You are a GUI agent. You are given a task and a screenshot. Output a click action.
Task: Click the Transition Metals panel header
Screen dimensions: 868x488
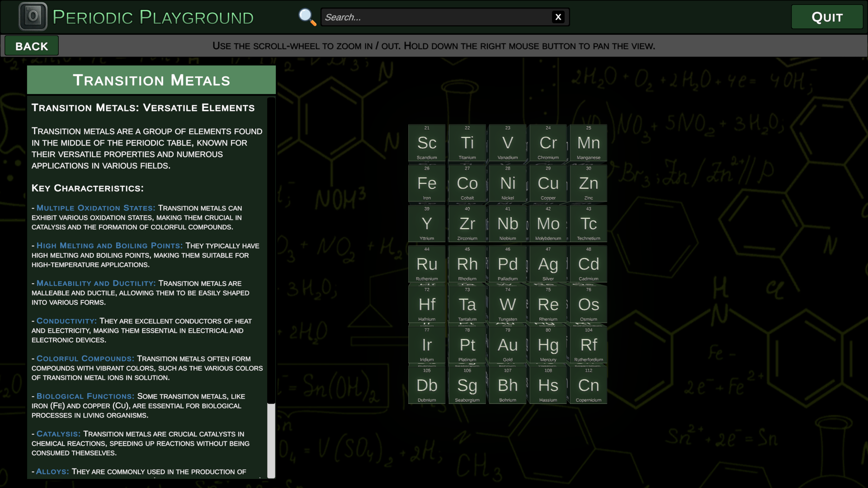[151, 80]
